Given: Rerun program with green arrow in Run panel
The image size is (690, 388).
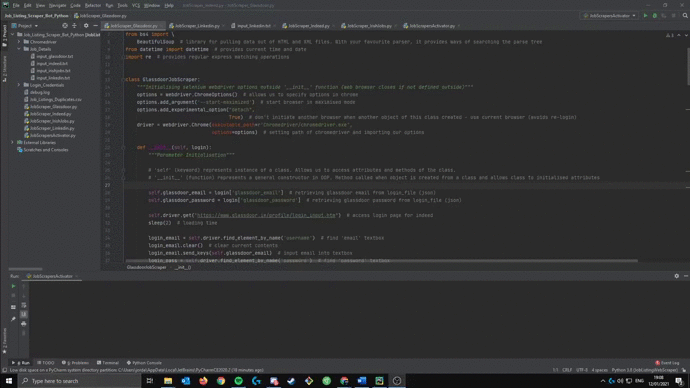Looking at the screenshot, I should click(x=13, y=286).
